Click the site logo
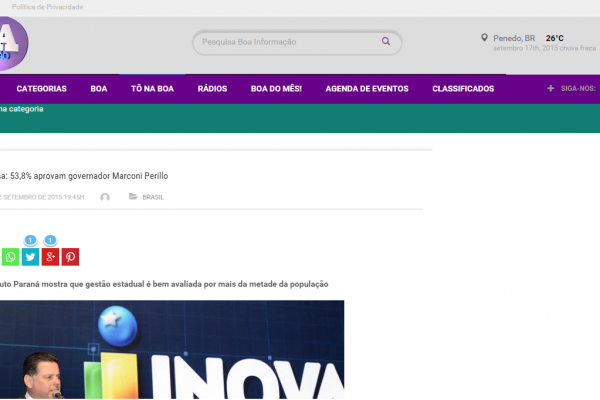The image size is (600, 400). [x=12, y=43]
